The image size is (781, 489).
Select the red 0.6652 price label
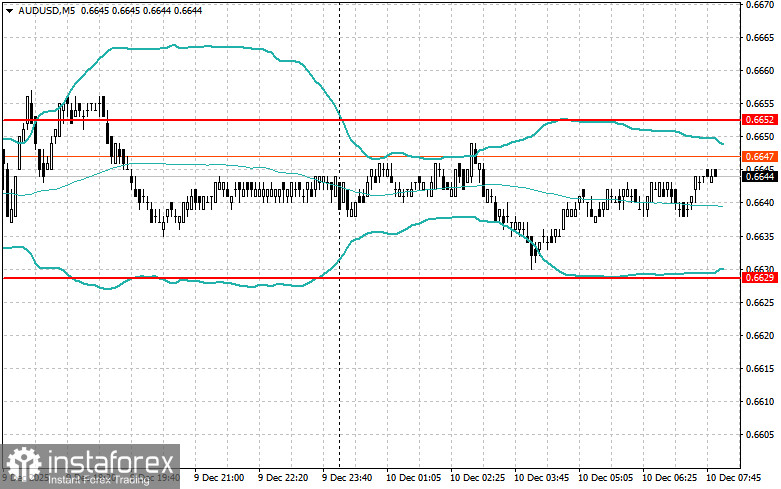760,120
